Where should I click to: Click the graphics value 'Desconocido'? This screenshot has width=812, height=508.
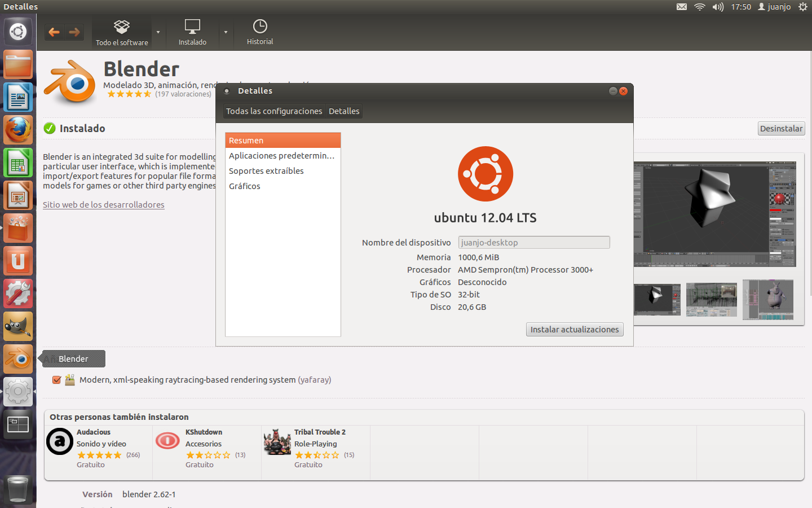coord(482,282)
